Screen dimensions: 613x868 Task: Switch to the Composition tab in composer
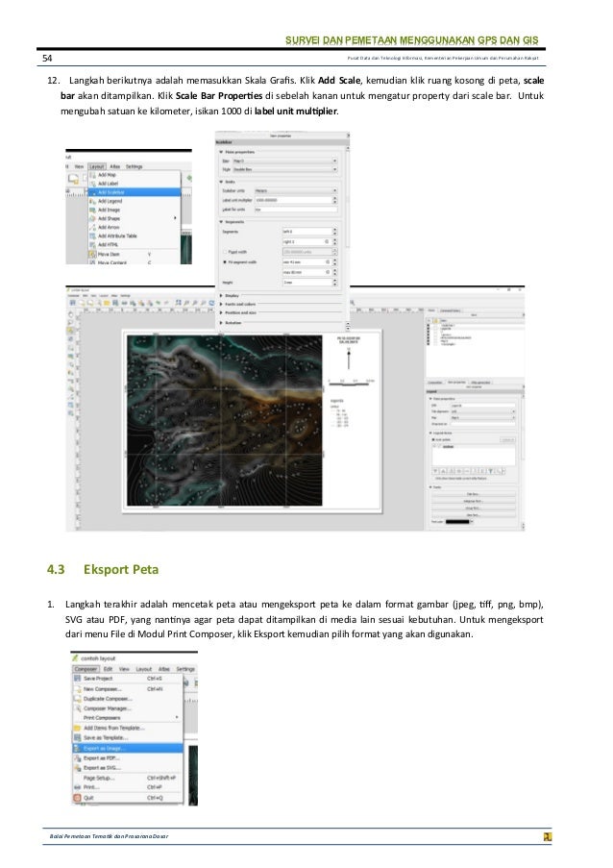tap(435, 382)
